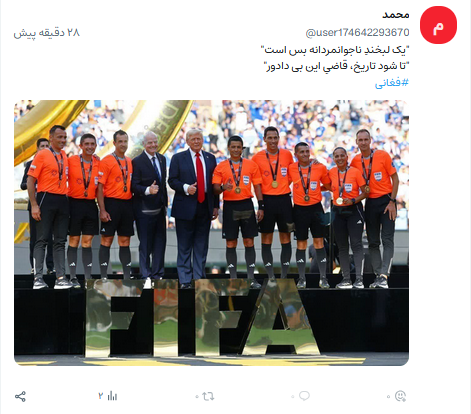471x414 pixels.
Task: Open post view statistics bar-chart icon
Action: click(x=113, y=396)
